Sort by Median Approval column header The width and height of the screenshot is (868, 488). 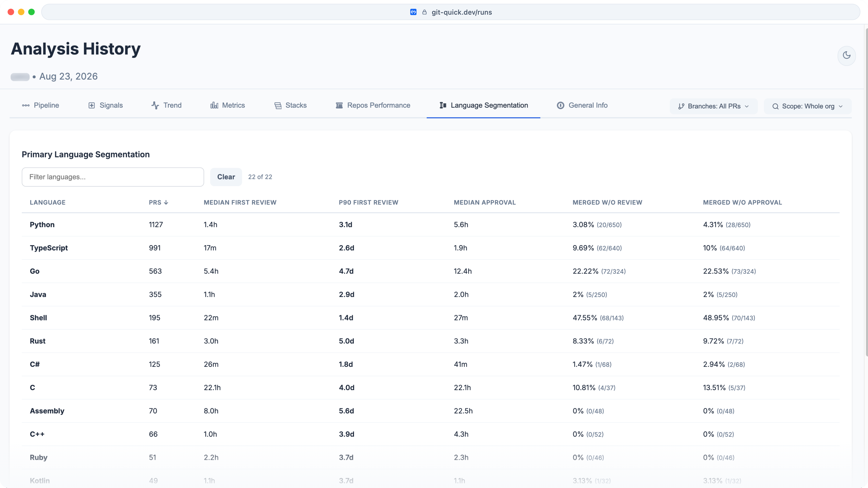click(x=484, y=203)
